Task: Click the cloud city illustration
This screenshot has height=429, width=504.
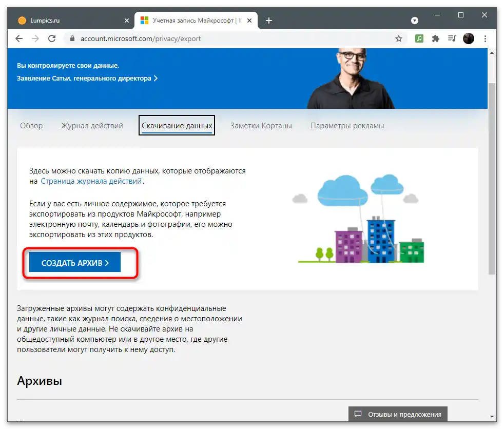Action: (359, 219)
